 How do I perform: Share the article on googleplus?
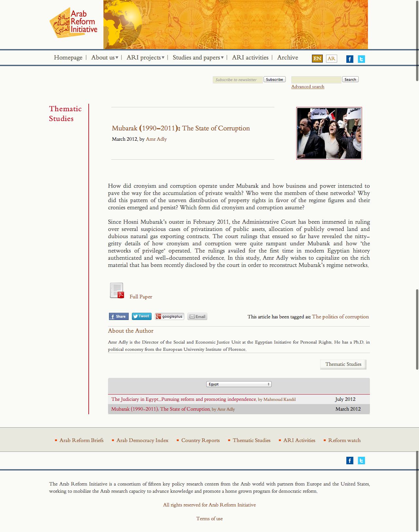[x=170, y=316]
